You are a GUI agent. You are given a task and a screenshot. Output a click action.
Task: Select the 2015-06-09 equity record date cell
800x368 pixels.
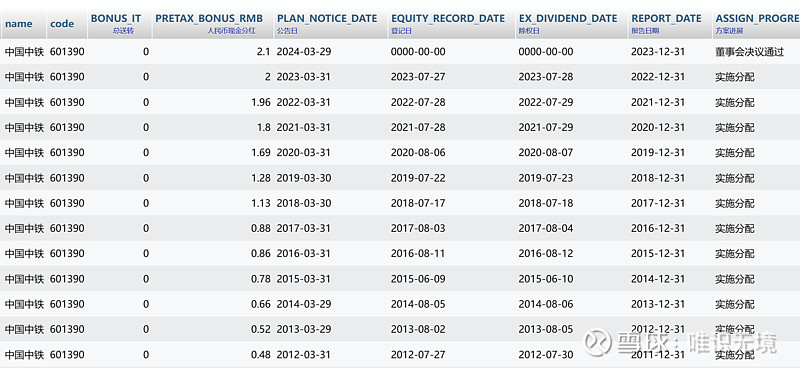click(418, 279)
